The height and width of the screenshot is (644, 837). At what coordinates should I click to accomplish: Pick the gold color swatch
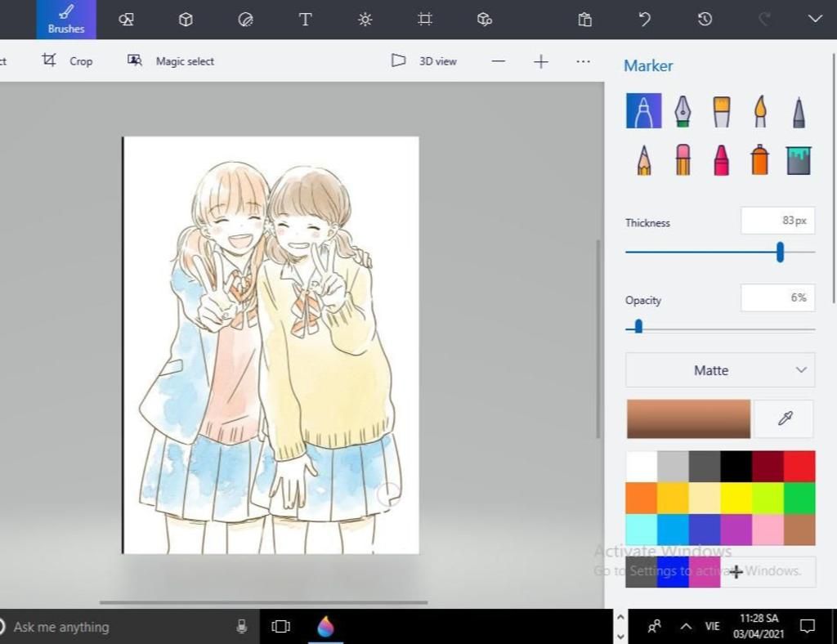tap(674, 498)
